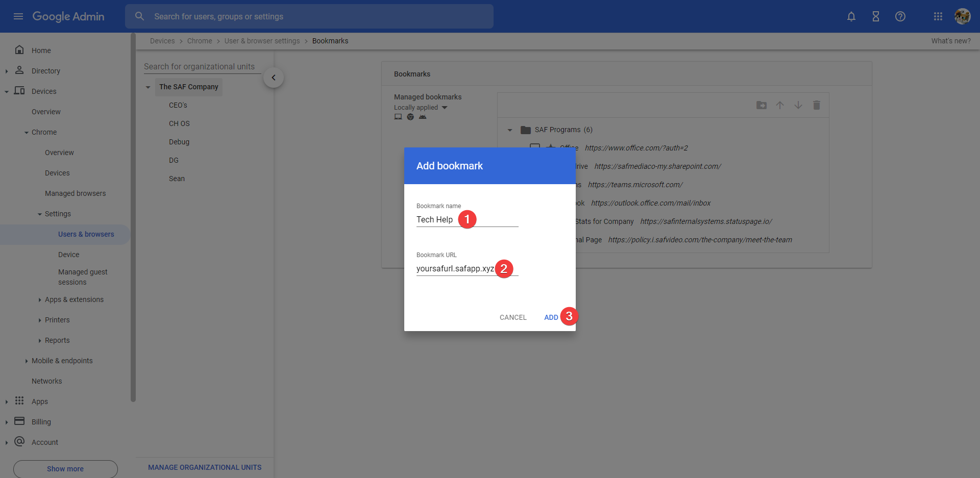Image resolution: width=980 pixels, height=478 pixels.
Task: Expand the Directory section arrow
Action: [x=7, y=71]
